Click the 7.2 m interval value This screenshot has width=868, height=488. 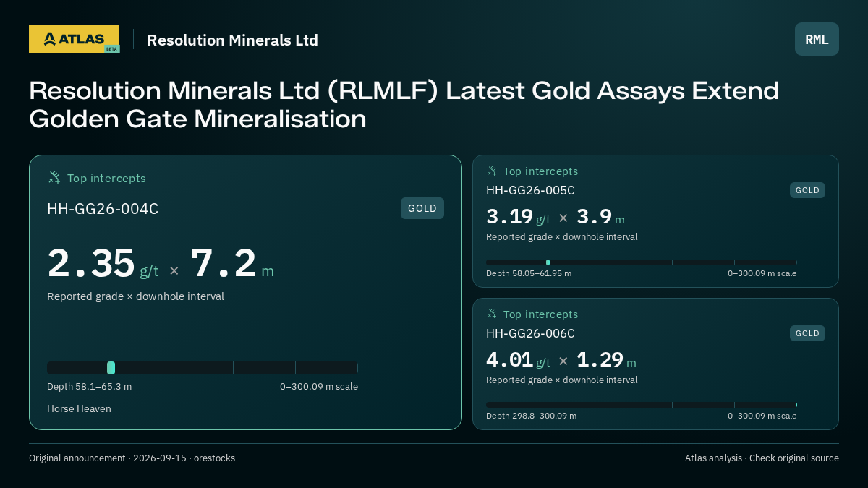click(232, 264)
